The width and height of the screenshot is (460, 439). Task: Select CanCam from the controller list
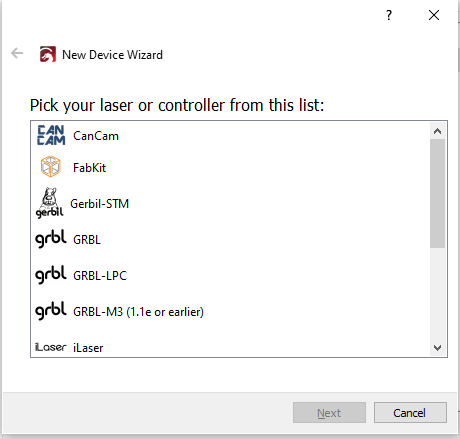[230, 136]
